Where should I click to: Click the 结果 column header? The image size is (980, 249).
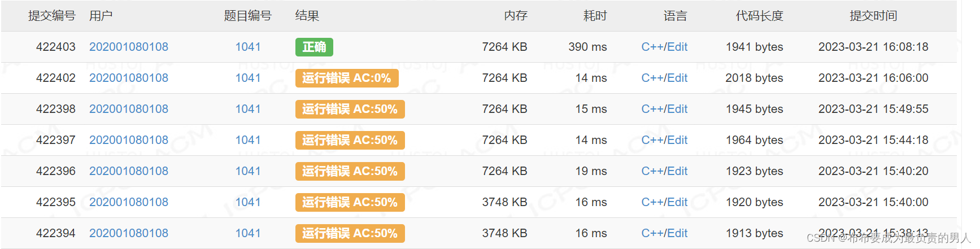coord(307,16)
